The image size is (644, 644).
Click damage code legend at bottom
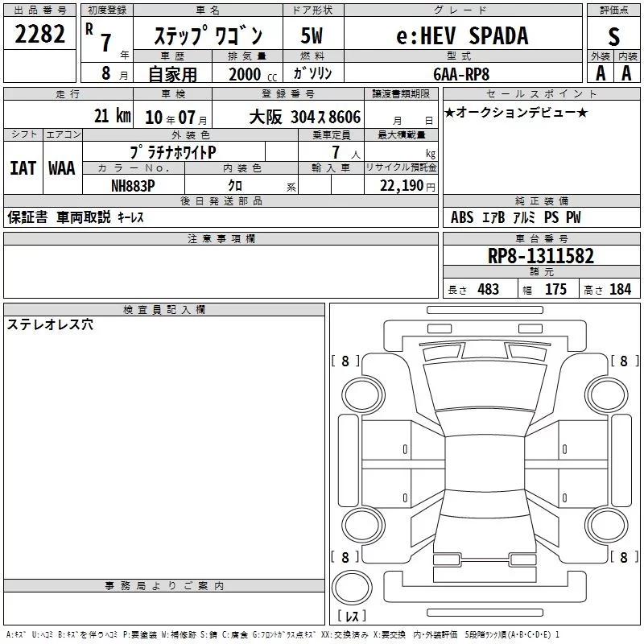(283, 635)
